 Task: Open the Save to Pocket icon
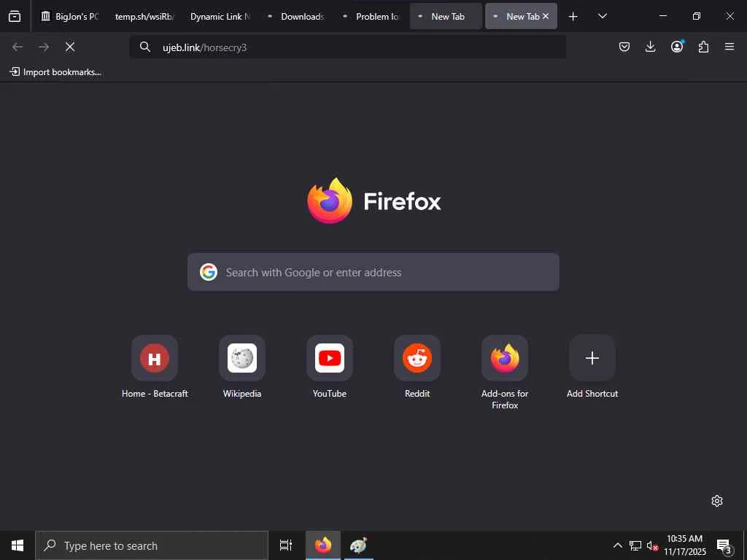click(x=624, y=47)
